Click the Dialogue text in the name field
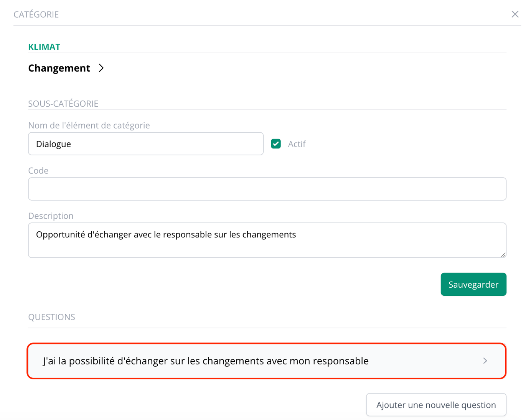This screenshot has height=420, width=531. 53,144
